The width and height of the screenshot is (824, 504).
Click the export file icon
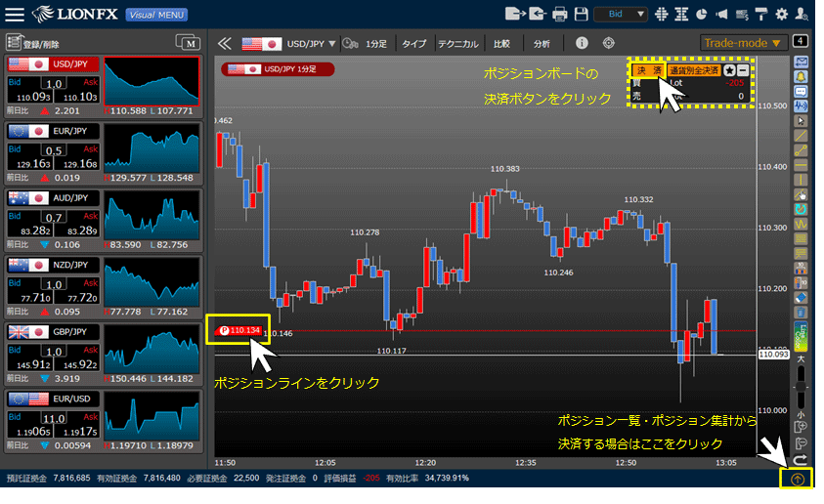[515, 14]
